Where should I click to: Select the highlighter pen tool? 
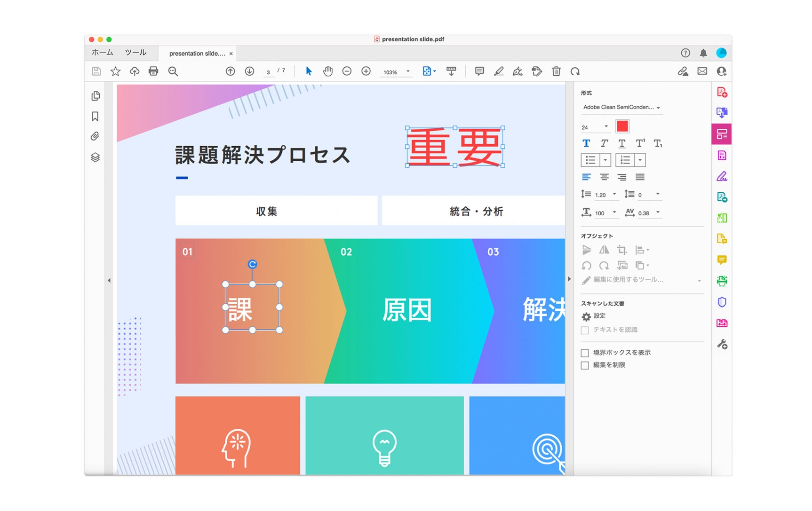[x=499, y=71]
